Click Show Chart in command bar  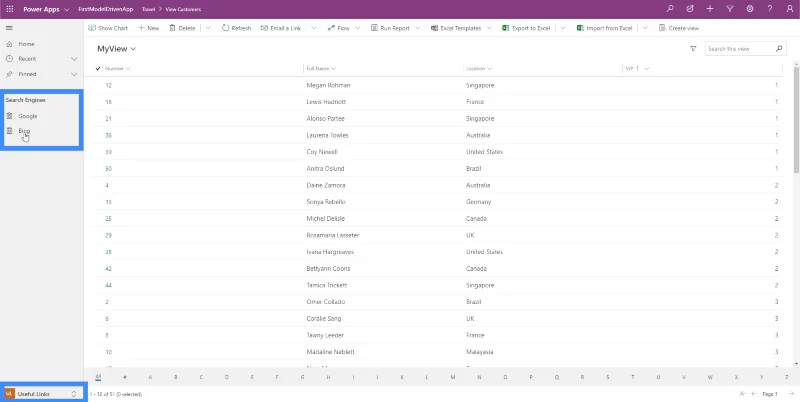(108, 28)
